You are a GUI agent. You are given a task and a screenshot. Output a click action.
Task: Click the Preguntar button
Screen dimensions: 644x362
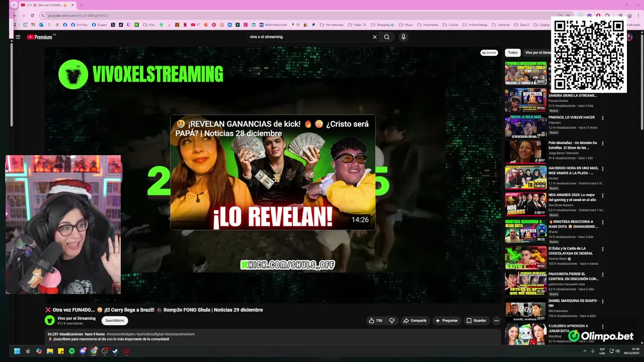point(447,320)
